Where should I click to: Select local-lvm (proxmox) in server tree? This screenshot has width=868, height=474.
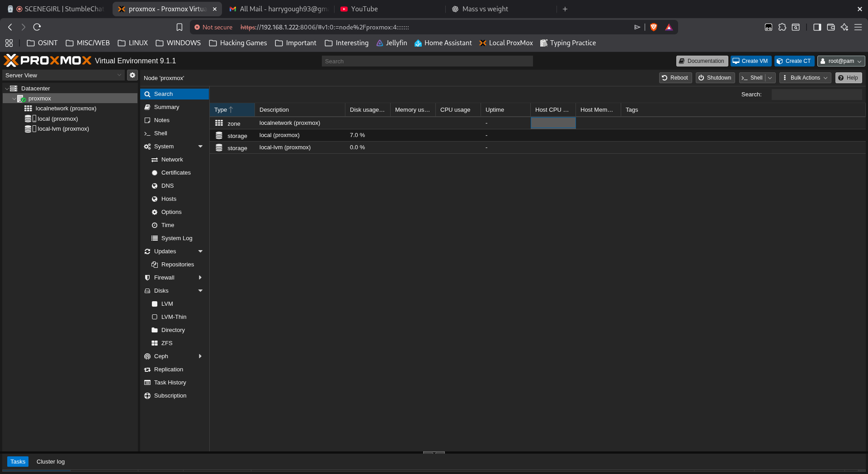click(63, 129)
